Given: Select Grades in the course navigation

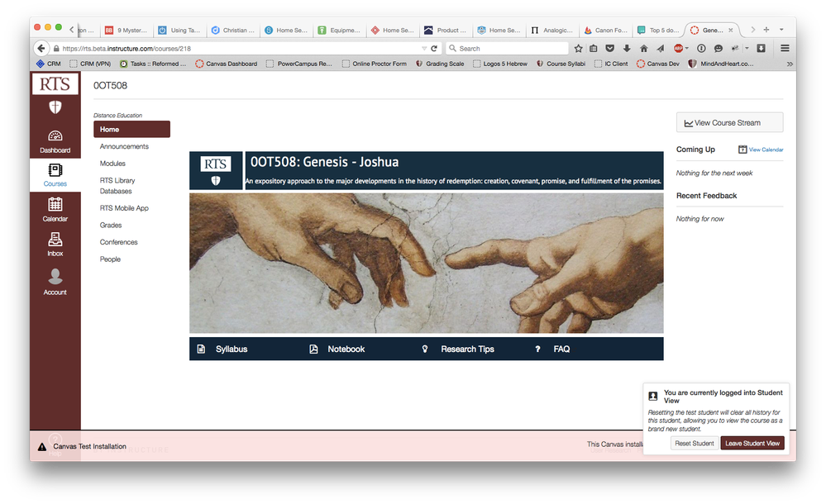Looking at the screenshot, I should (111, 225).
